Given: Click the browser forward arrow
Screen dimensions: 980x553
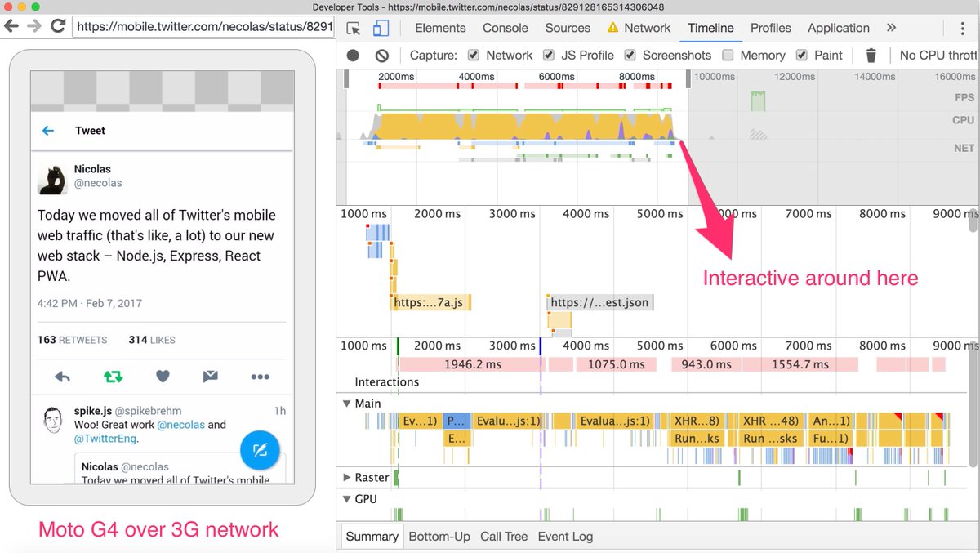Looking at the screenshot, I should [34, 26].
